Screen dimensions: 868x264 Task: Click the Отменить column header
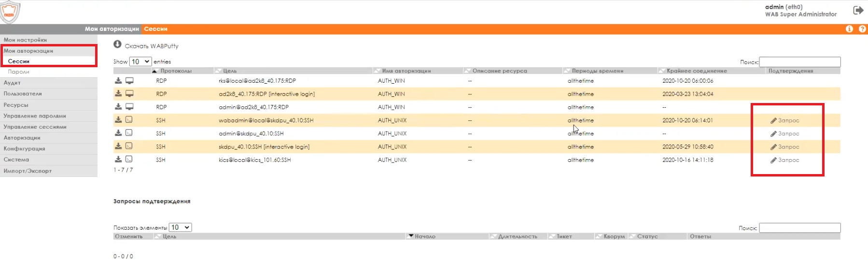coord(129,236)
